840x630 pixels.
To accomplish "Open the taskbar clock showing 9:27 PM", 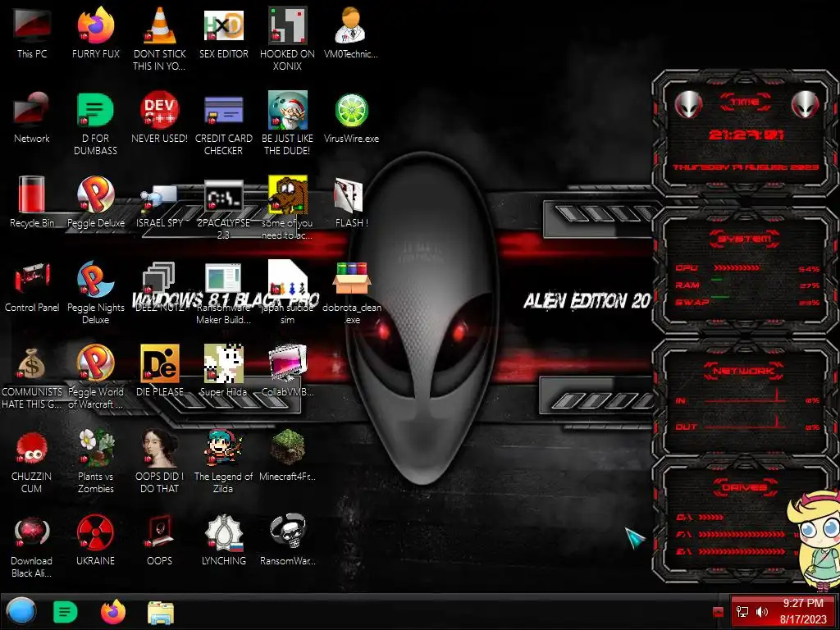I will point(803,611).
